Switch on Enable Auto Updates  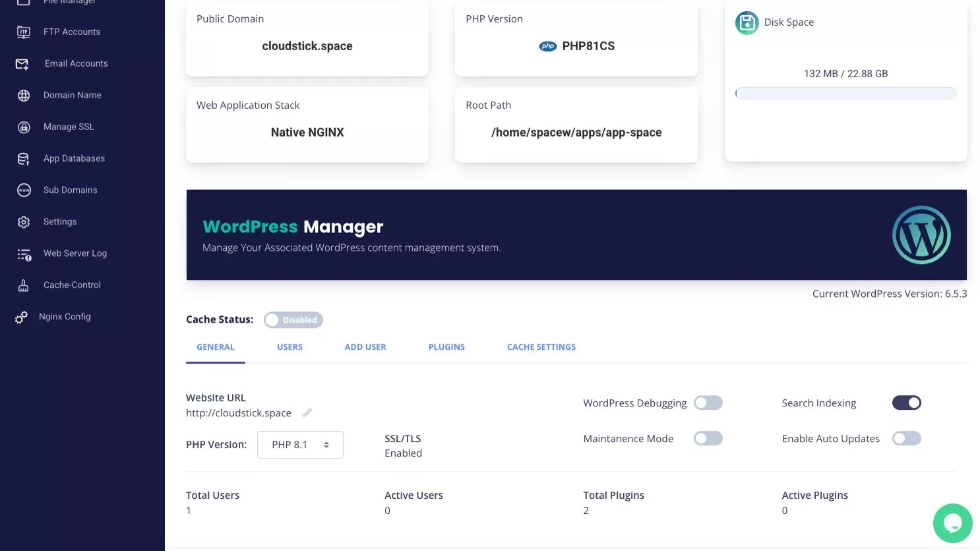coord(906,439)
